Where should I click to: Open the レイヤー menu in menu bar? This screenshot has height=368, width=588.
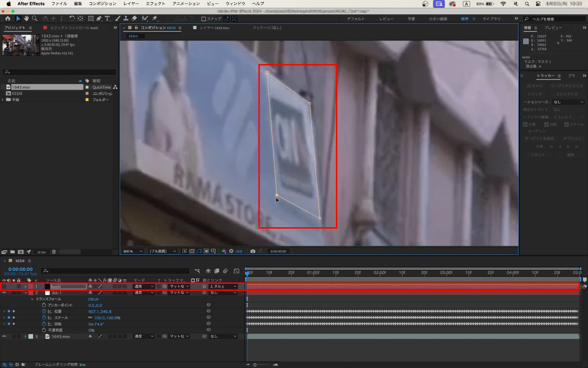pyautogui.click(x=131, y=4)
